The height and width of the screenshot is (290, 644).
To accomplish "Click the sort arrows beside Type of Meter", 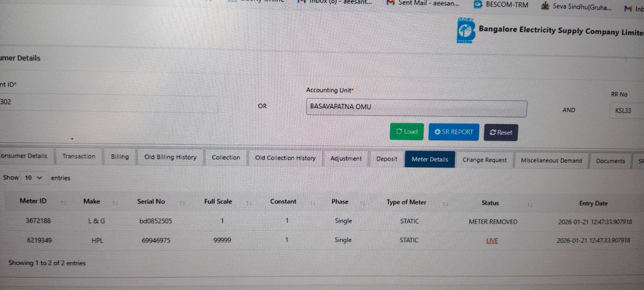I will 446,204.
